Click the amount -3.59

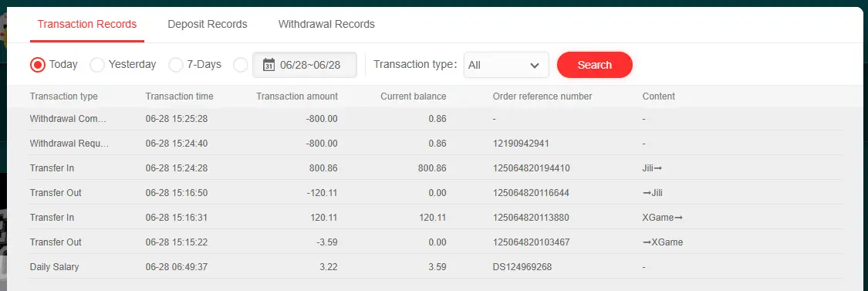[326, 242]
